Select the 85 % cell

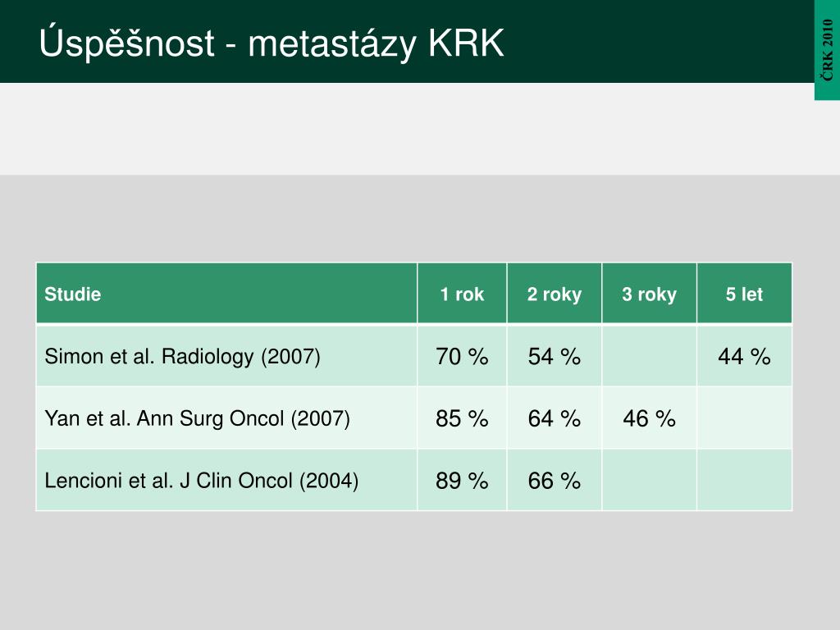[462, 418]
